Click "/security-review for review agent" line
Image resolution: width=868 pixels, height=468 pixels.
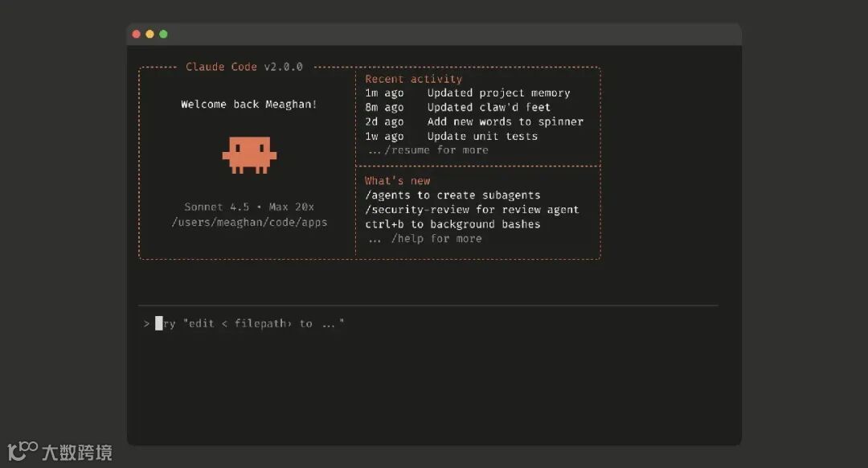[473, 210]
